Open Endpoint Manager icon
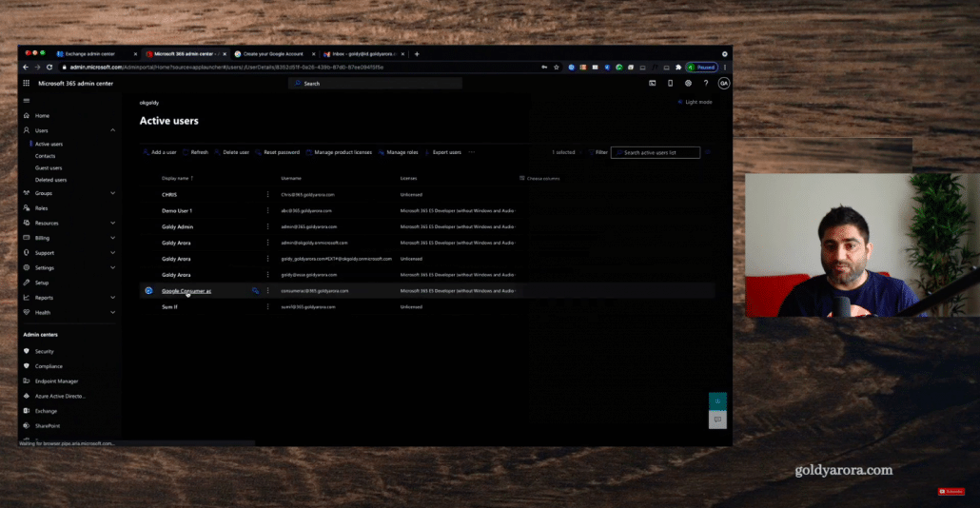Image resolution: width=980 pixels, height=508 pixels. click(27, 381)
